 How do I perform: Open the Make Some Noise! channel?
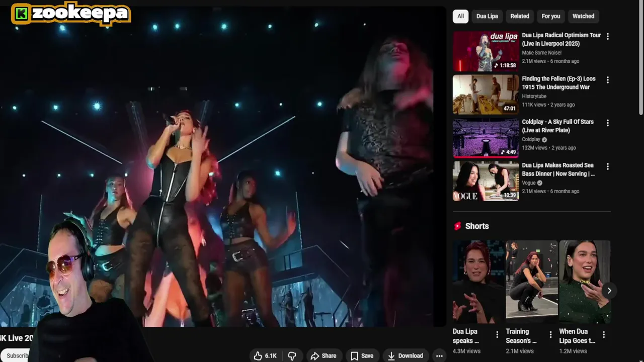(541, 52)
